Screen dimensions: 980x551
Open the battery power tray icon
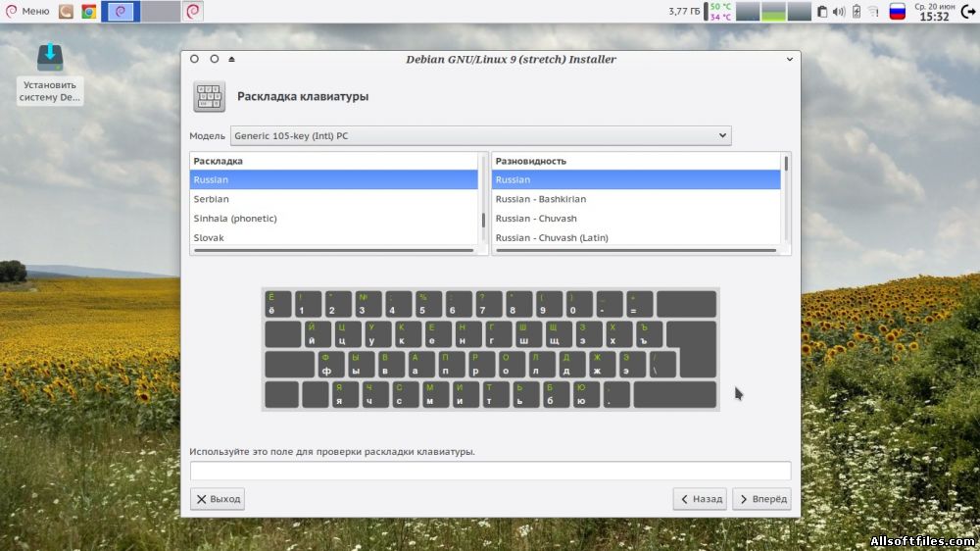coord(857,11)
